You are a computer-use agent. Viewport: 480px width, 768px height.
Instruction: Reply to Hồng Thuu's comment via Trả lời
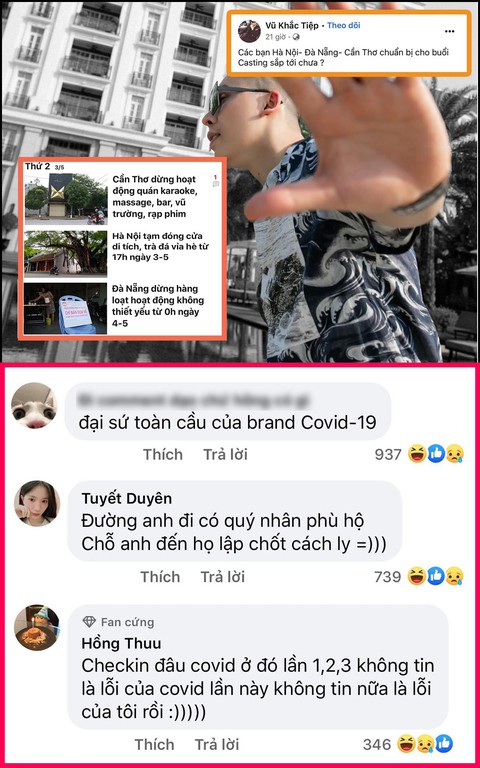(217, 744)
